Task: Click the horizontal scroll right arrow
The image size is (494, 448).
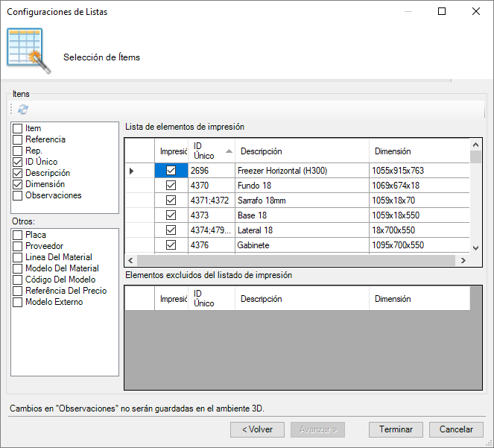Action: click(x=463, y=260)
